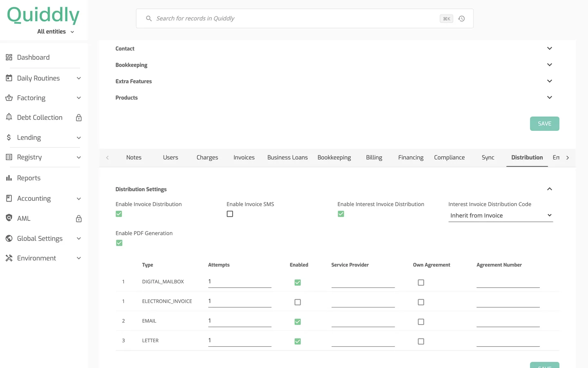Switch to the Compliance tab

click(x=449, y=157)
